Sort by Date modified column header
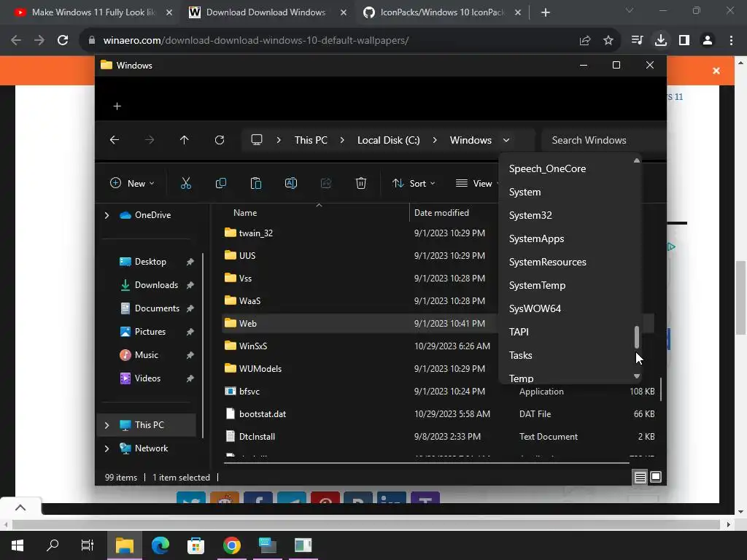Viewport: 747px width, 560px height. point(441,213)
